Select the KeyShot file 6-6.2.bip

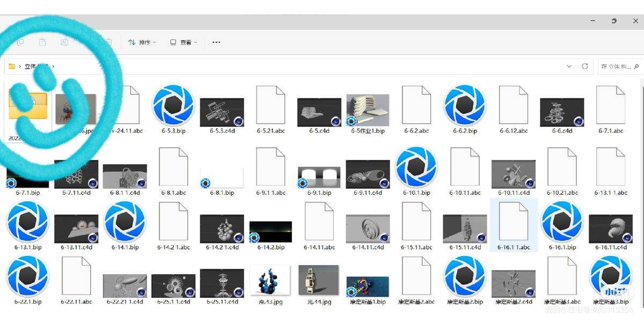click(465, 109)
